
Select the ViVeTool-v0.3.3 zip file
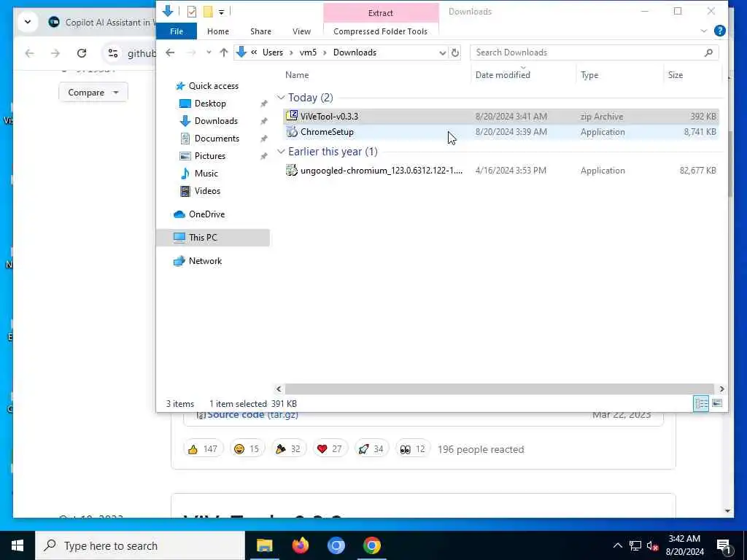pos(500,117)
